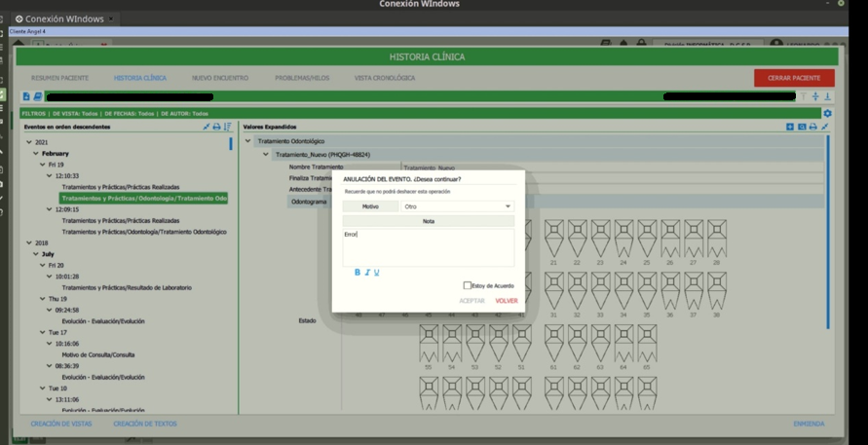Open the filter settings gear icon
868x445 pixels.
(827, 114)
